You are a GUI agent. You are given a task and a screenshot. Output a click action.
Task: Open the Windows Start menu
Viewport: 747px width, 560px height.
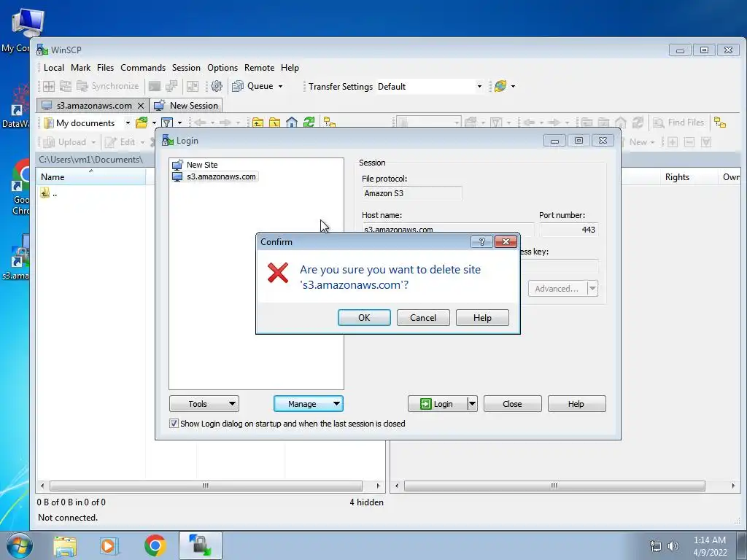click(x=19, y=545)
